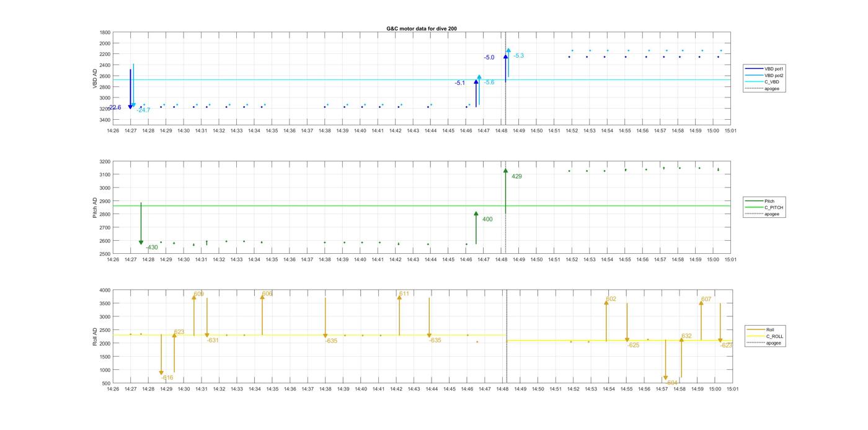Click the "VBD AD" y-axis label

95,78
